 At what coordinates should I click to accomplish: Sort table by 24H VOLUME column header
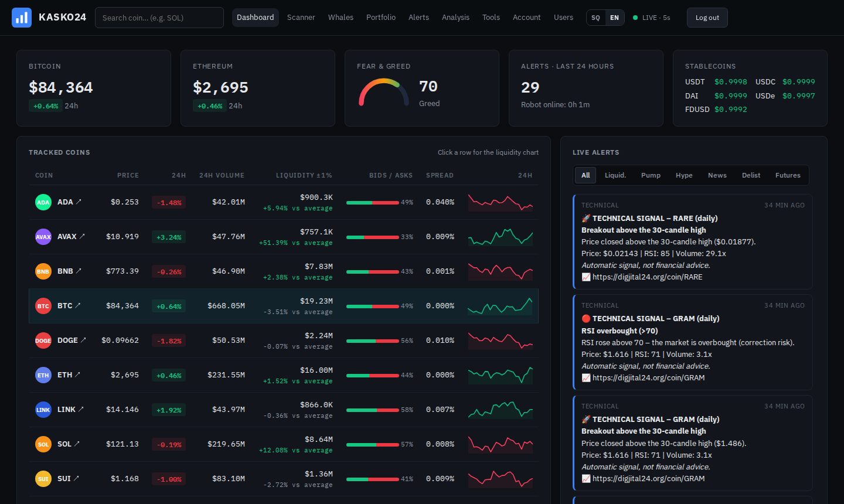click(222, 175)
